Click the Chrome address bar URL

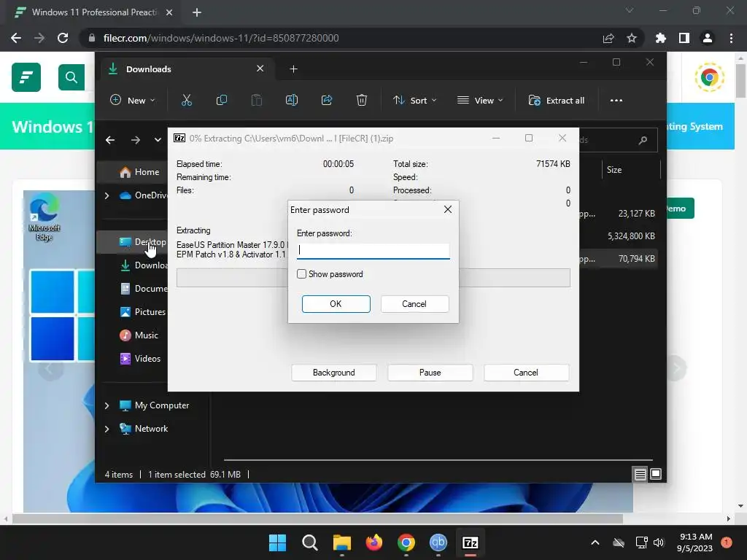[220, 38]
